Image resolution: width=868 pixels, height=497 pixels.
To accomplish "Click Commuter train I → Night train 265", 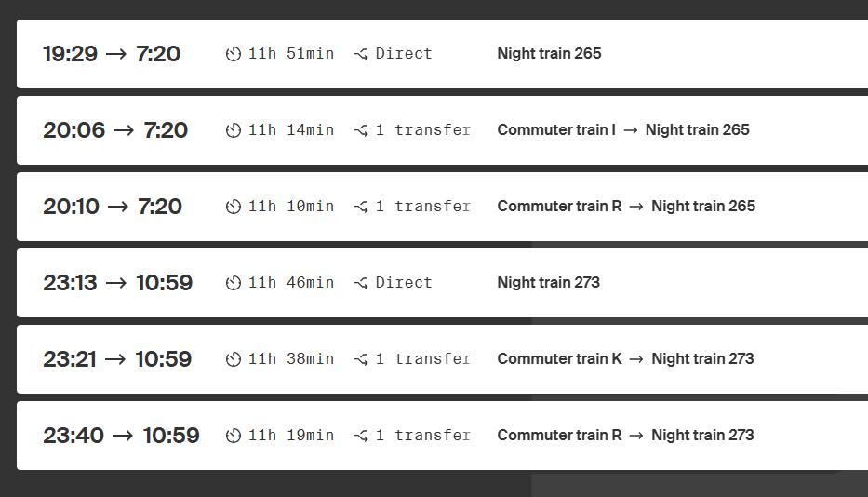I will pos(623,130).
